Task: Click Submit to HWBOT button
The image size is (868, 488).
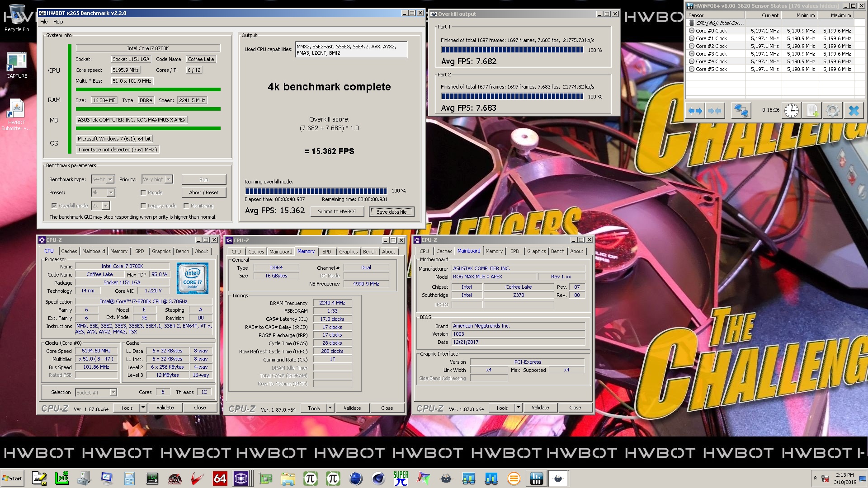Action: tap(337, 211)
